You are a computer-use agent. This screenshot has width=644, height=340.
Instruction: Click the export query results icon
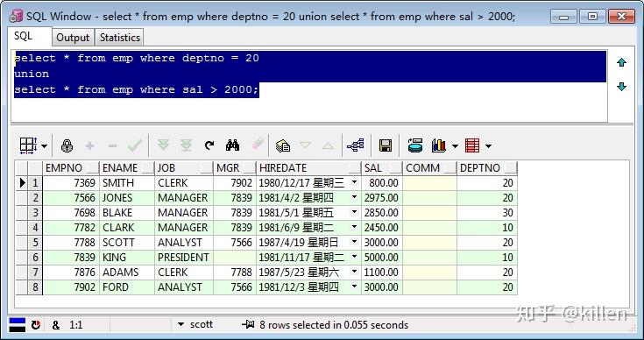click(283, 145)
